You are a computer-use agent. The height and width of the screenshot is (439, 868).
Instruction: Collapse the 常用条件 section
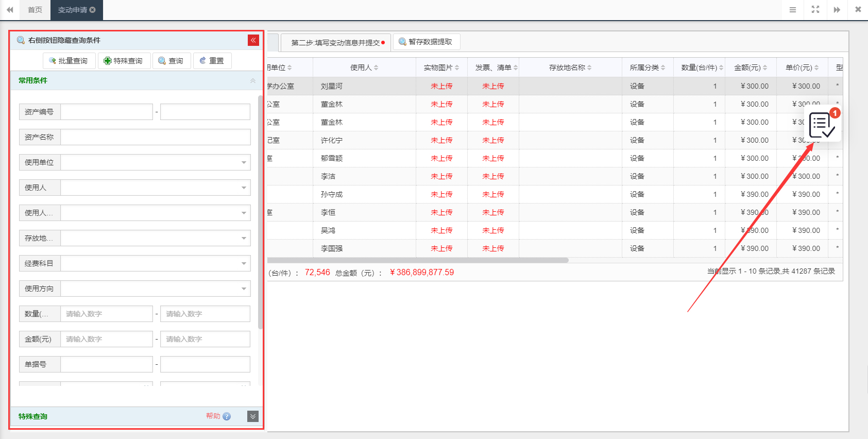252,80
